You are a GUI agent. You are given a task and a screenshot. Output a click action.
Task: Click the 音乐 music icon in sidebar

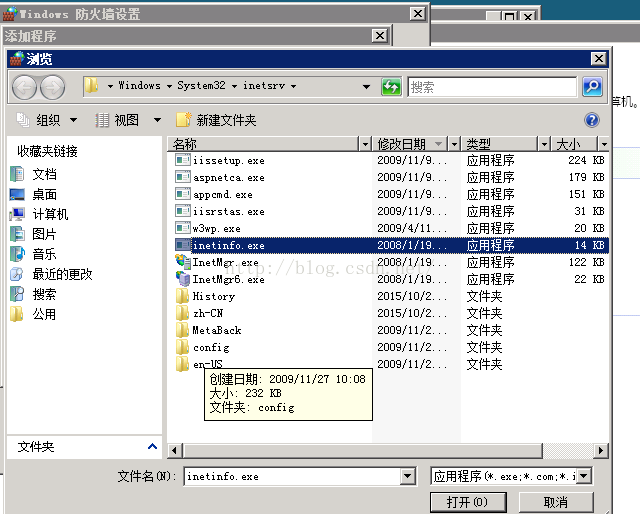pos(17,254)
